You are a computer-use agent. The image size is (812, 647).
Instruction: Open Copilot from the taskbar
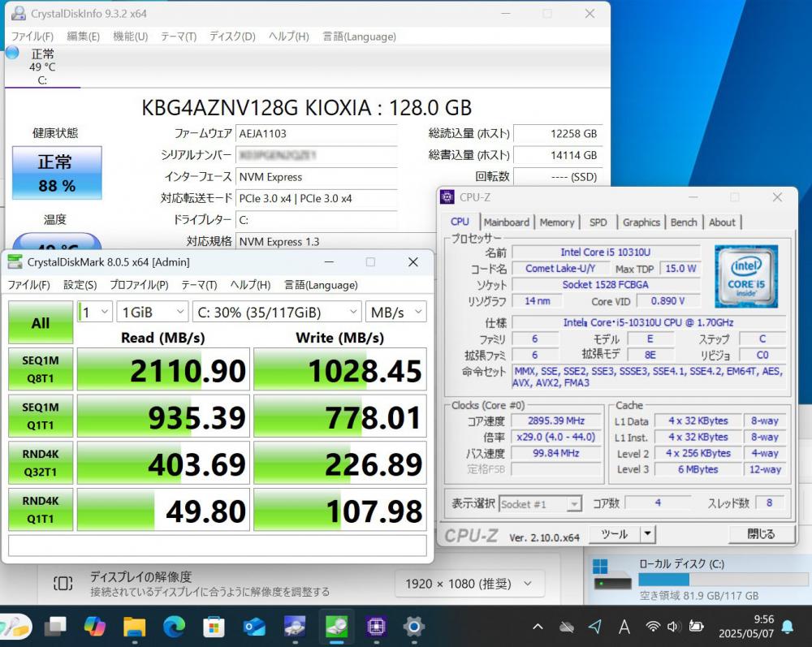pos(94,627)
